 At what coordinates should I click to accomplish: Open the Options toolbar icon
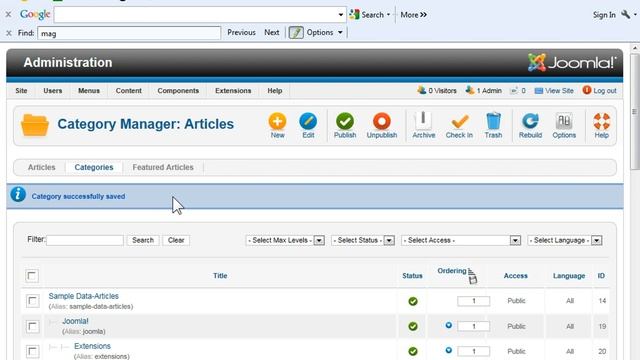[x=564, y=121]
